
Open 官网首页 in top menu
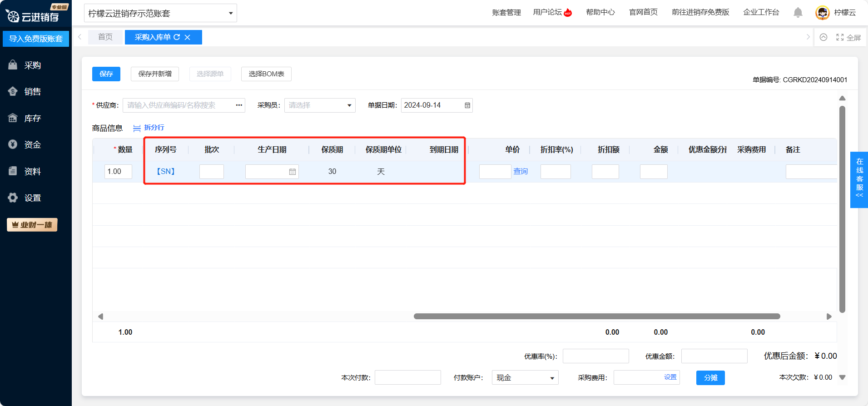click(643, 12)
